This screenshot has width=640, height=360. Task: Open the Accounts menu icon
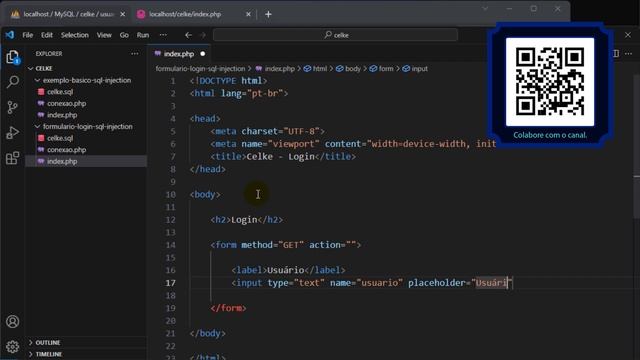13,322
